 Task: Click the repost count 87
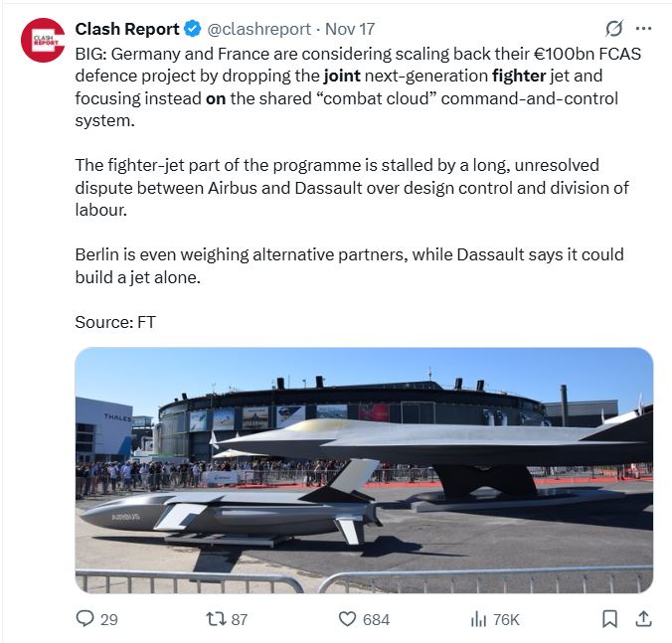(239, 619)
